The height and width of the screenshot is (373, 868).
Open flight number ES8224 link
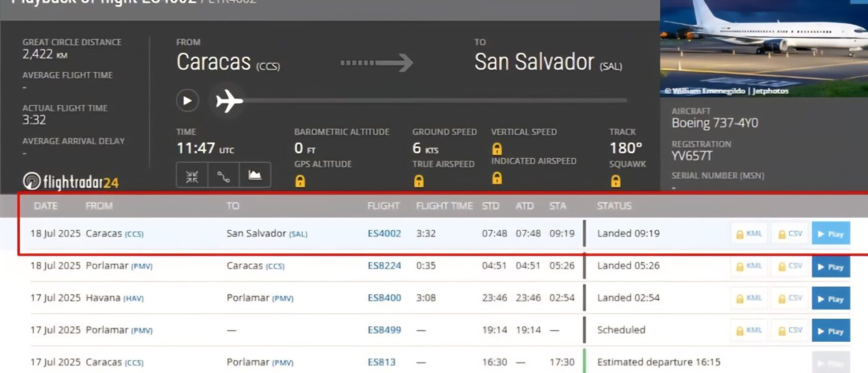tap(384, 265)
